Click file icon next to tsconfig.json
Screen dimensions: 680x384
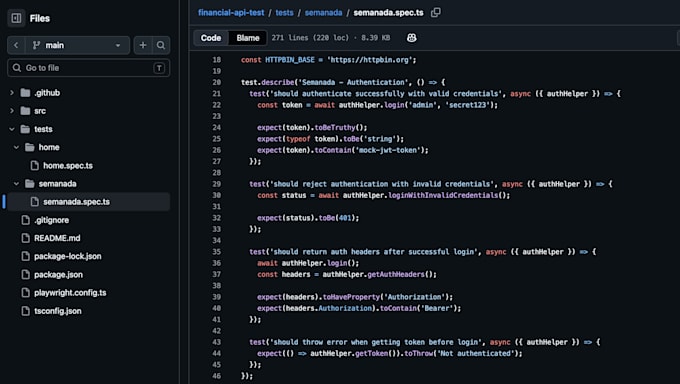pos(26,312)
